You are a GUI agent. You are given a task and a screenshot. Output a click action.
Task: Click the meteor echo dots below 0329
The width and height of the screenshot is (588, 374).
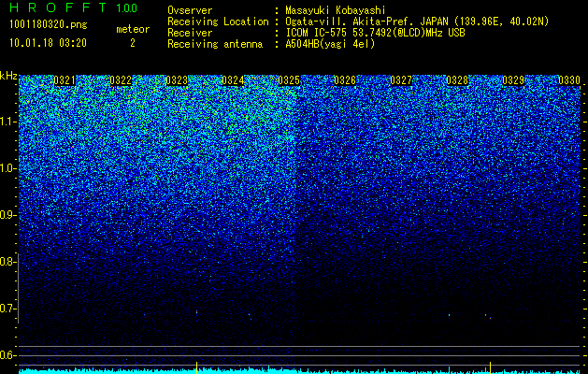pyautogui.click(x=488, y=317)
